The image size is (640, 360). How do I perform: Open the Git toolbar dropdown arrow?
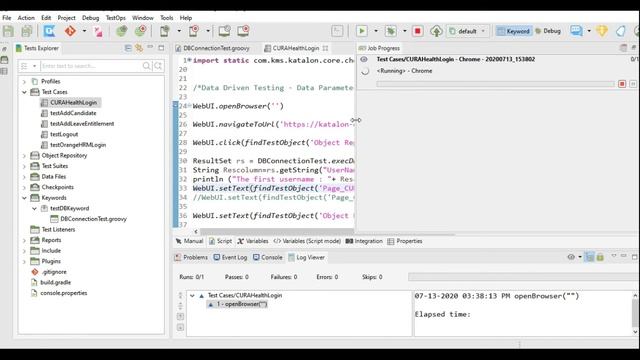[x=84, y=31]
